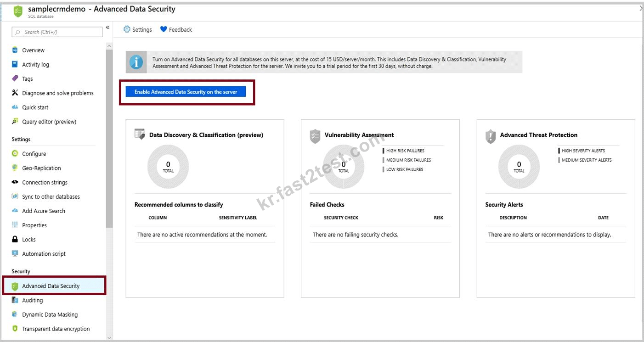
Task: Click the Geo-Replication globe icon
Action: click(15, 168)
